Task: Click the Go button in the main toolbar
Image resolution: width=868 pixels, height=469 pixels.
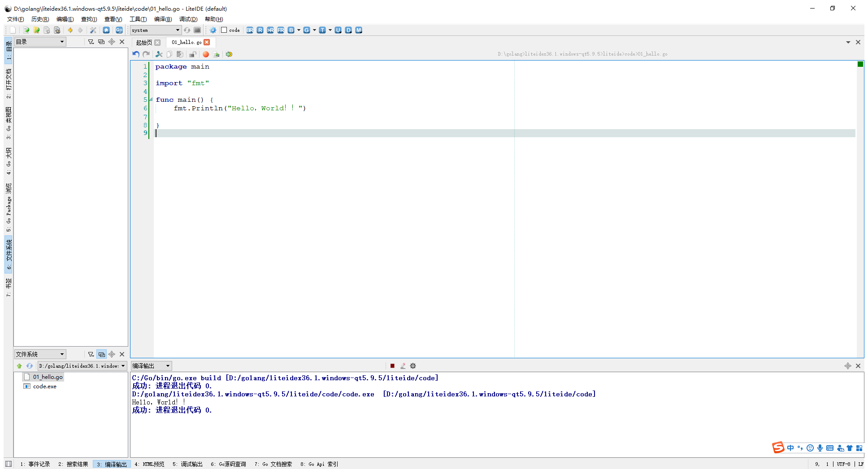Action: [119, 30]
